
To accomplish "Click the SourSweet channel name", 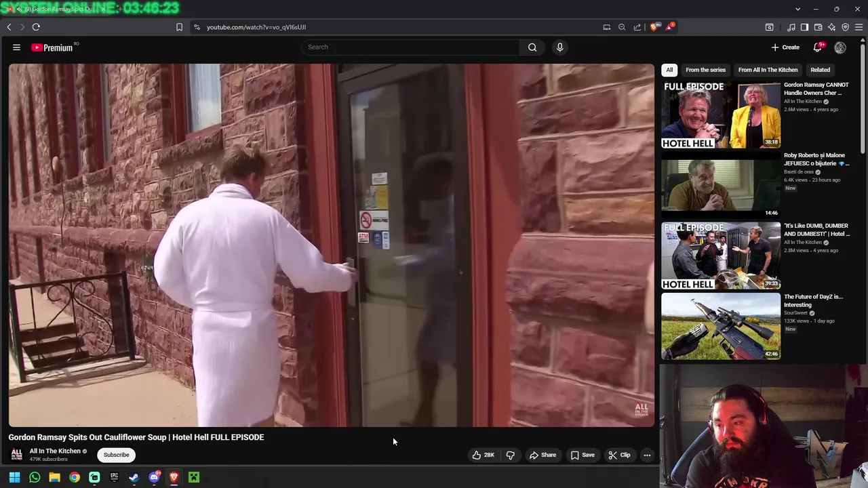I will point(795,313).
